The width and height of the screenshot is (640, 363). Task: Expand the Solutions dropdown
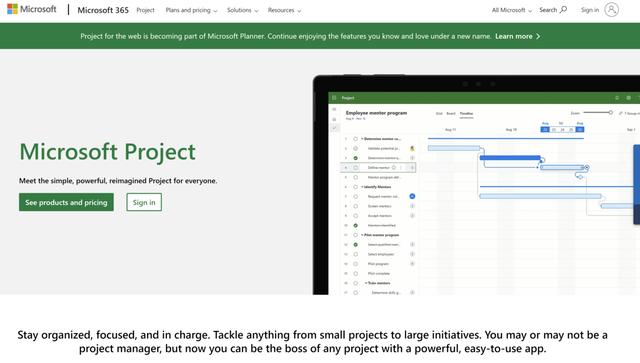tap(242, 10)
